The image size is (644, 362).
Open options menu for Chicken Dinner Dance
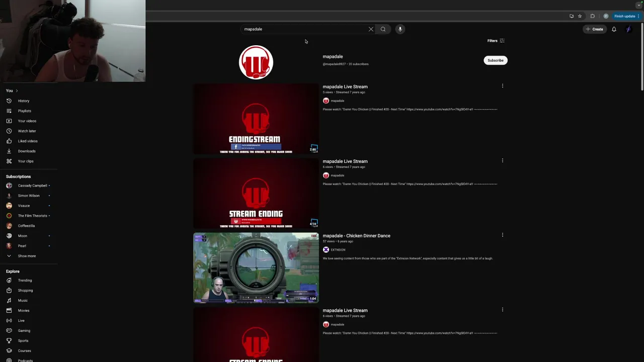[x=502, y=235]
